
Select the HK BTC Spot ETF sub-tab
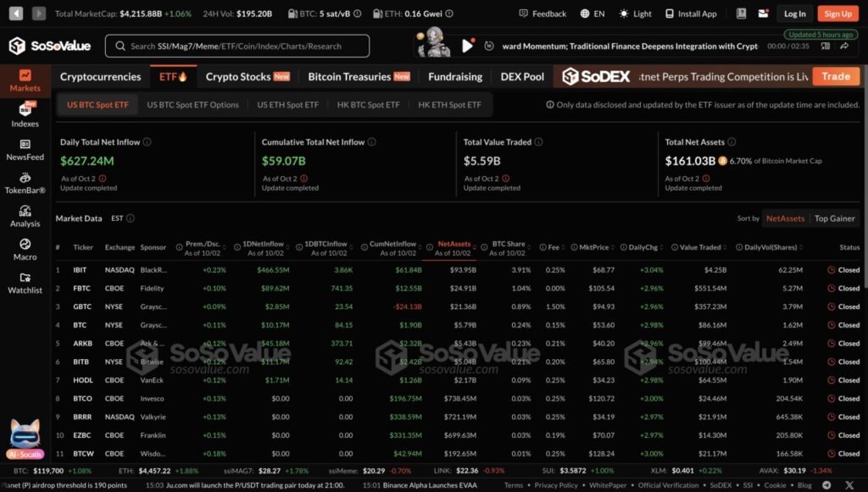point(368,104)
